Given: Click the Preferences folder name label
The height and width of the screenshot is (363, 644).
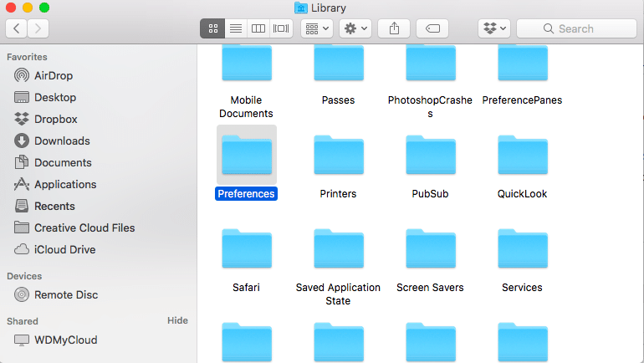Looking at the screenshot, I should (x=246, y=194).
